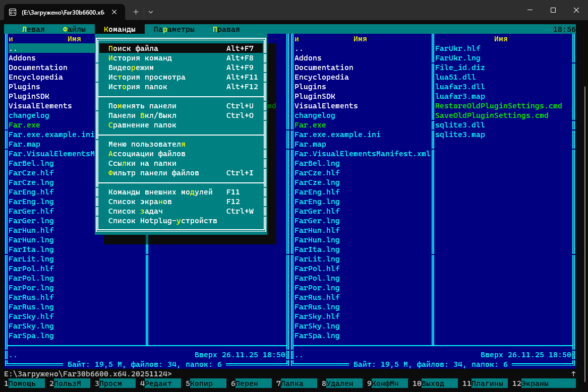The height and width of the screenshot is (392, 588).
Task: Select Фильтр панели файлов entry
Action: click(x=154, y=173)
